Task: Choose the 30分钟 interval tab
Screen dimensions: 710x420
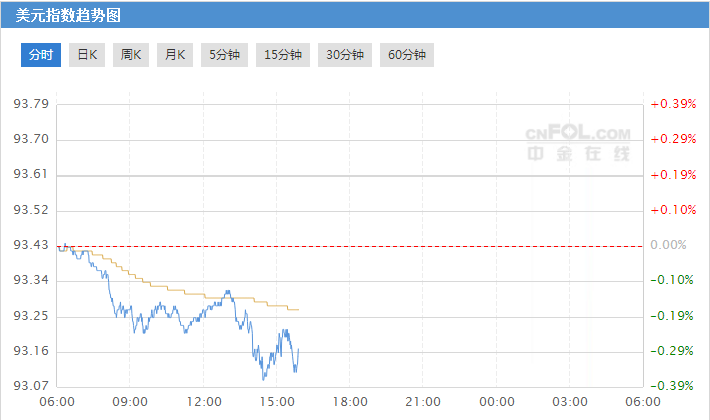Action: pos(345,55)
